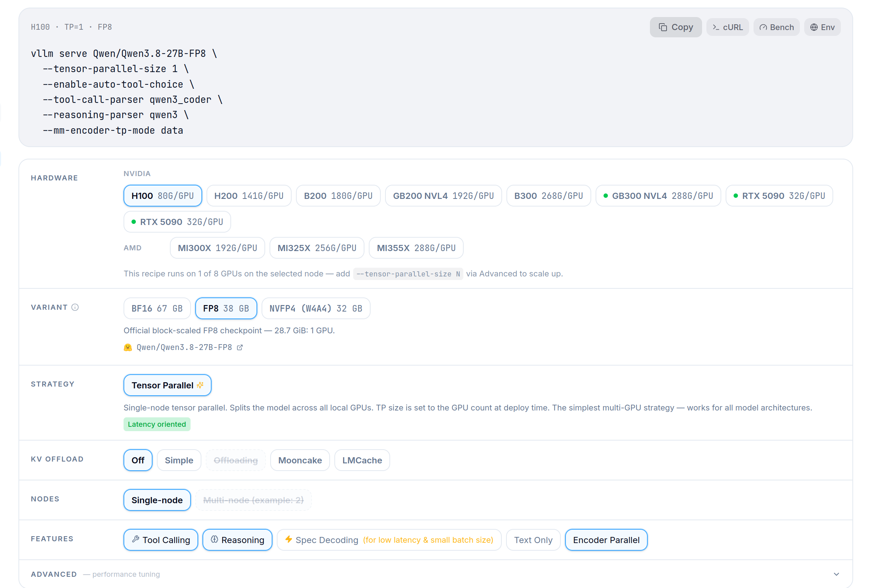Toggle the Tool Calling feature
This screenshot has width=889, height=588.
[x=161, y=539]
